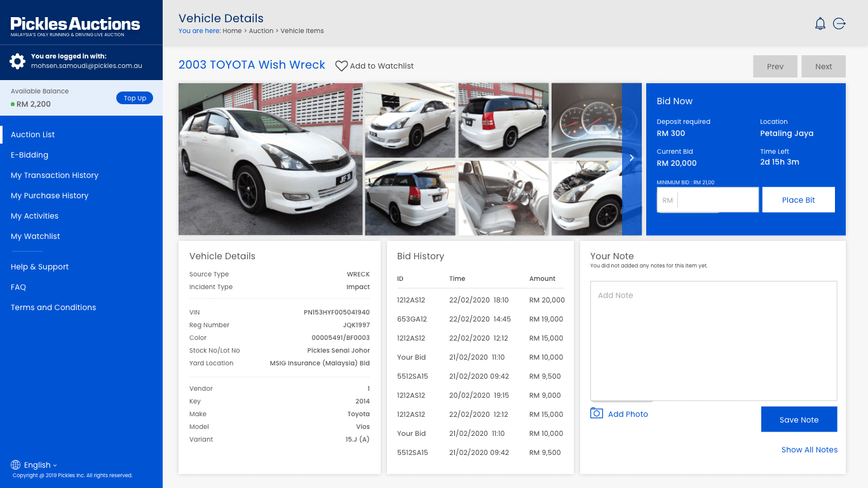The image size is (868, 488).
Task: Open rear-quarter thumbnail bottom row
Action: (410, 198)
